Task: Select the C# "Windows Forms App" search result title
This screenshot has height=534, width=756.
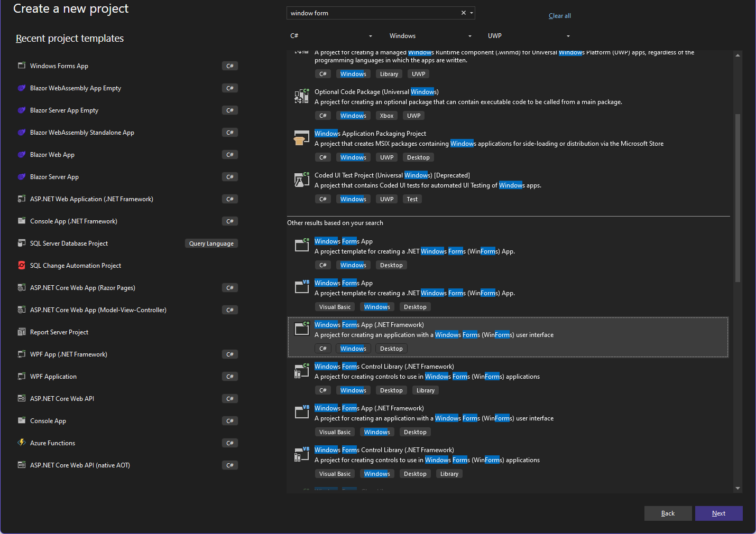Action: pos(344,241)
